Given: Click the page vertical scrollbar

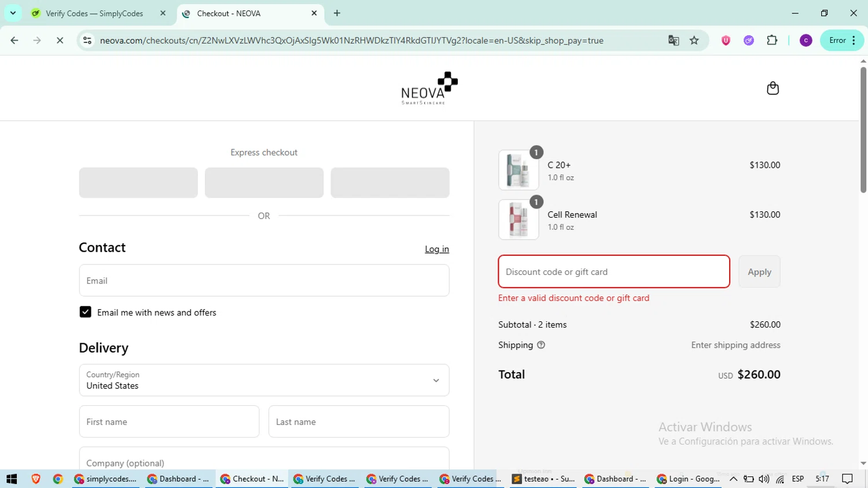Looking at the screenshot, I should click(x=863, y=130).
